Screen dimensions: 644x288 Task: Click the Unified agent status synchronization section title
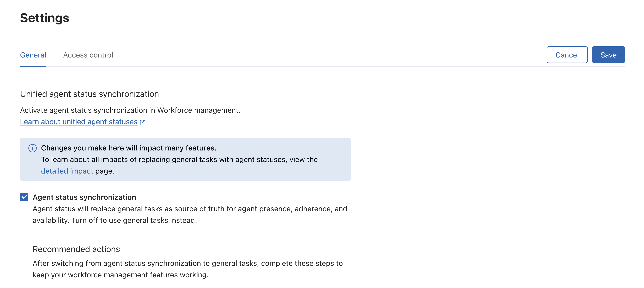(89, 94)
